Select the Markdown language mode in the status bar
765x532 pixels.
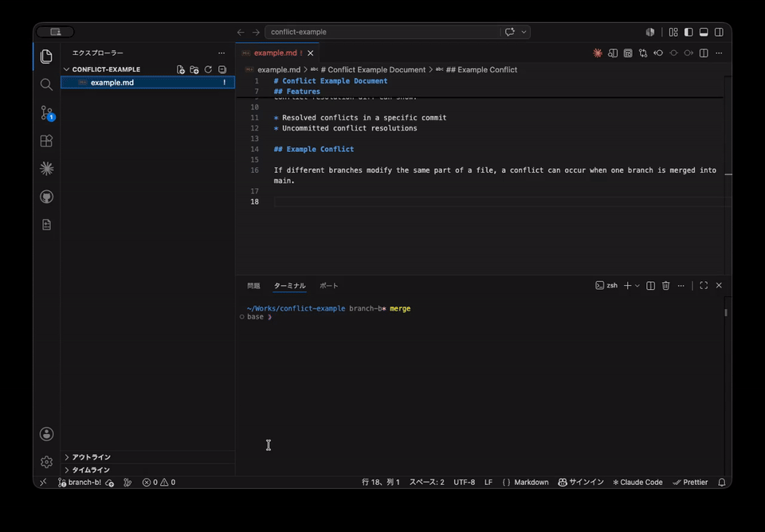(x=531, y=483)
